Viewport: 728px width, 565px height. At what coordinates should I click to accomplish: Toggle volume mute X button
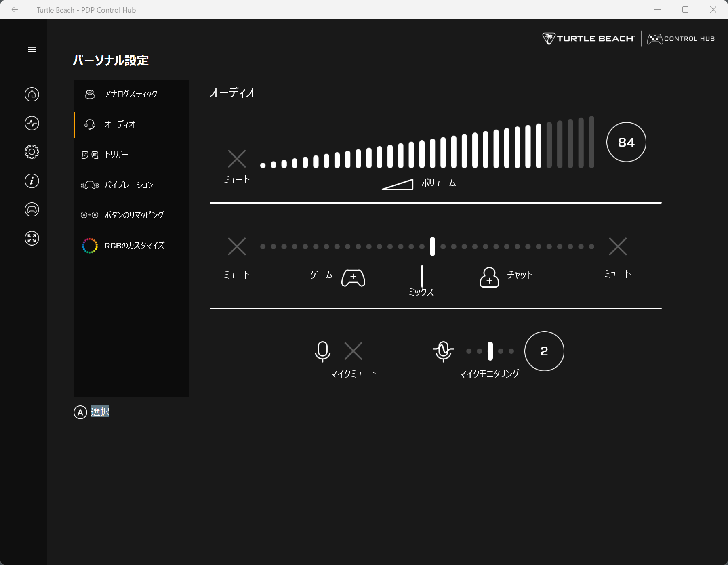[237, 159]
